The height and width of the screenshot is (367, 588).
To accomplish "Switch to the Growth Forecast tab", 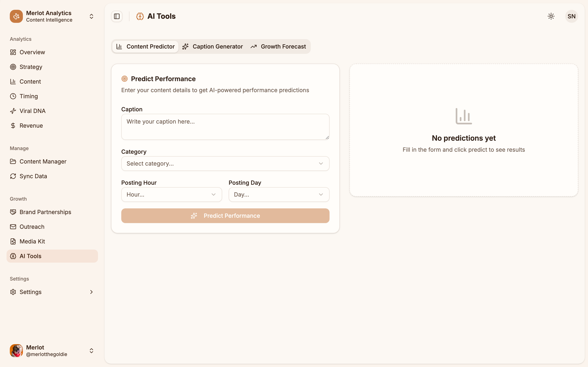I will [x=278, y=46].
